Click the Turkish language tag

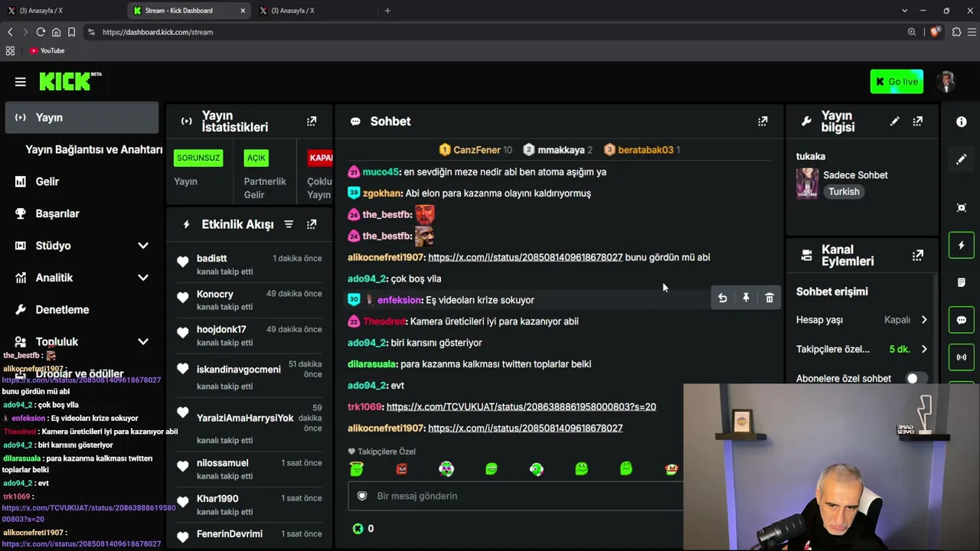844,192
